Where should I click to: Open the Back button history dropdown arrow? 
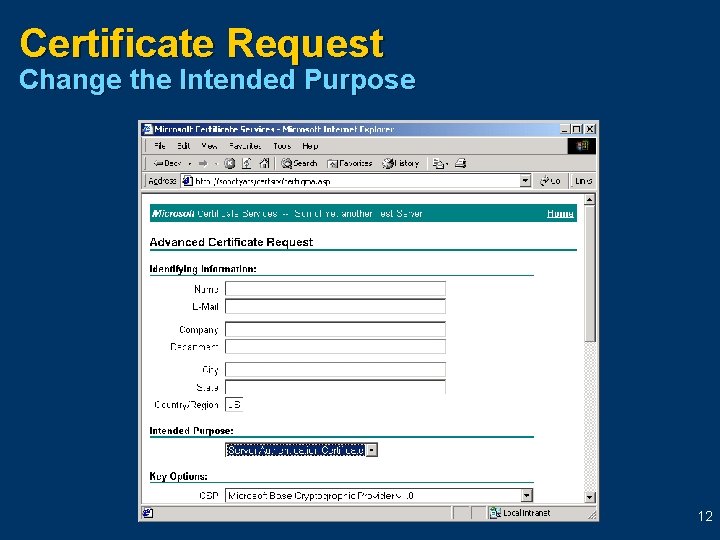pos(190,163)
